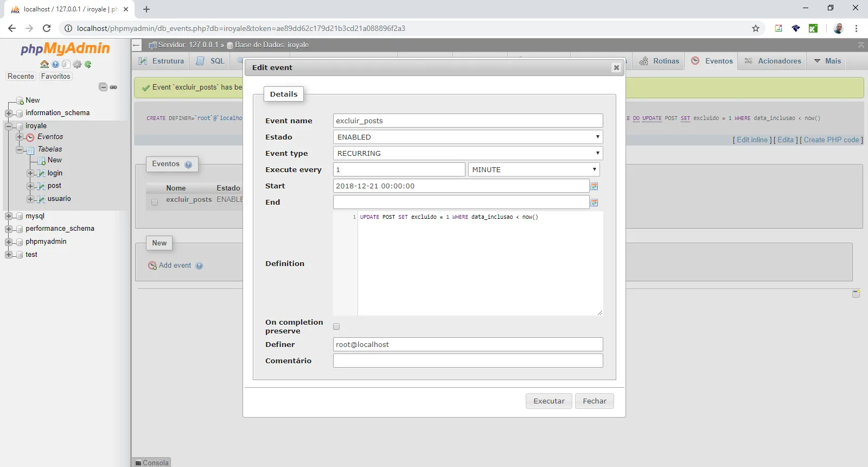Switch to the Rotinas tab
The image size is (868, 467).
(659, 61)
